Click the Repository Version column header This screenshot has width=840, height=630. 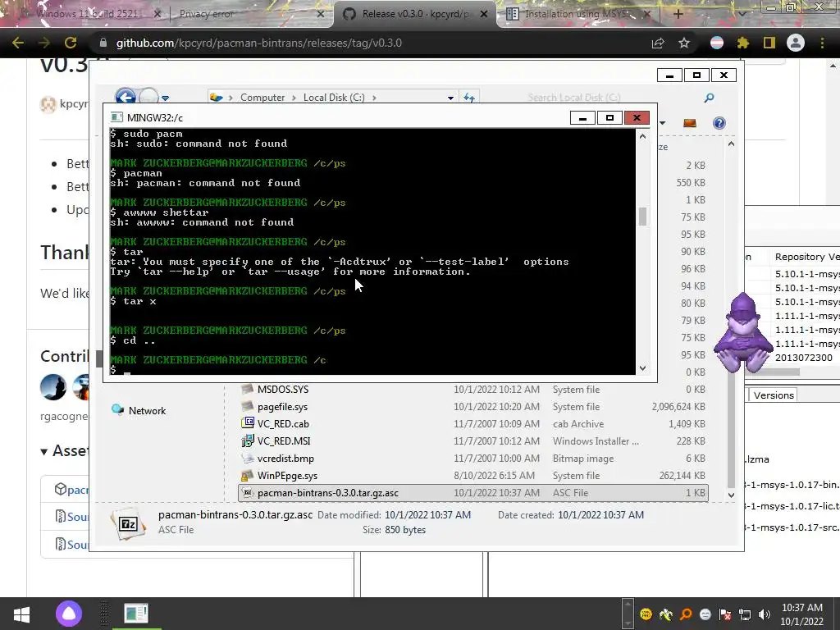[x=806, y=257]
